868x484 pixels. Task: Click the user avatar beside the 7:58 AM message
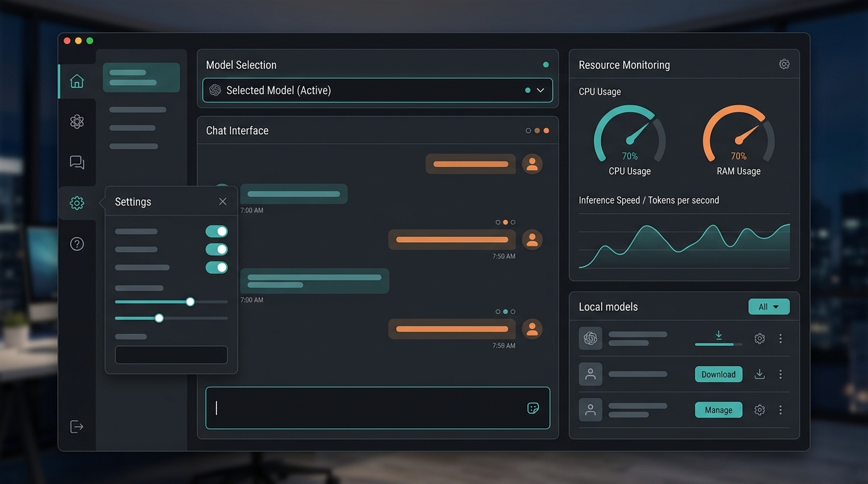point(532,329)
